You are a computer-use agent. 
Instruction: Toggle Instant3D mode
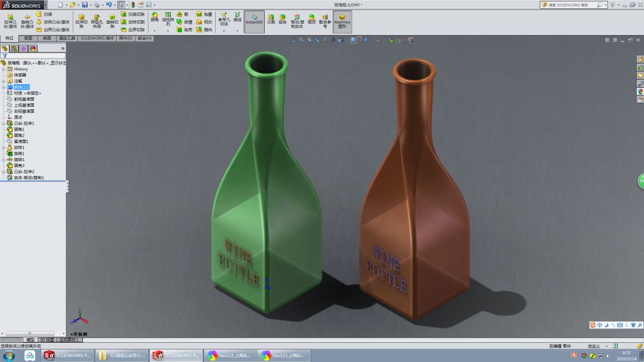(x=253, y=21)
